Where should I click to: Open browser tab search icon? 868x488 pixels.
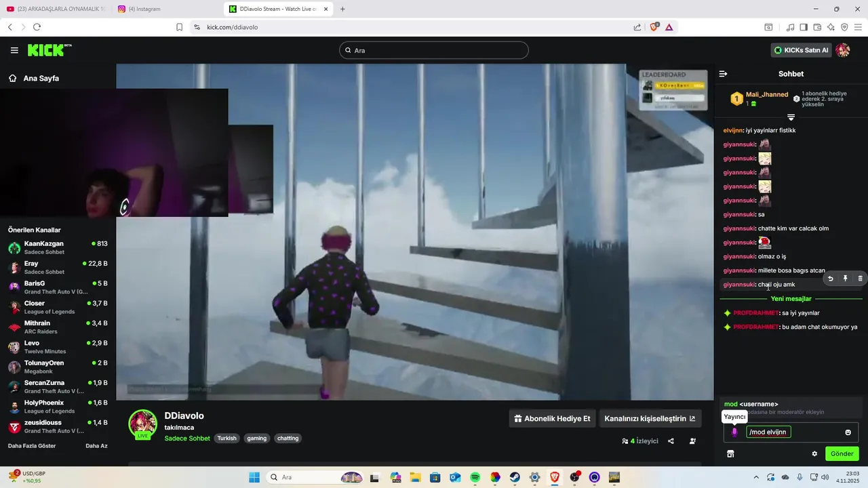click(768, 27)
